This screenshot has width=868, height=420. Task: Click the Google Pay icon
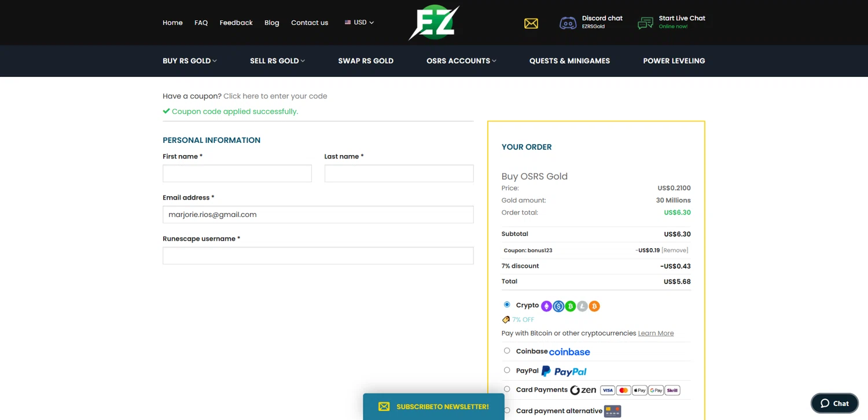coord(656,390)
